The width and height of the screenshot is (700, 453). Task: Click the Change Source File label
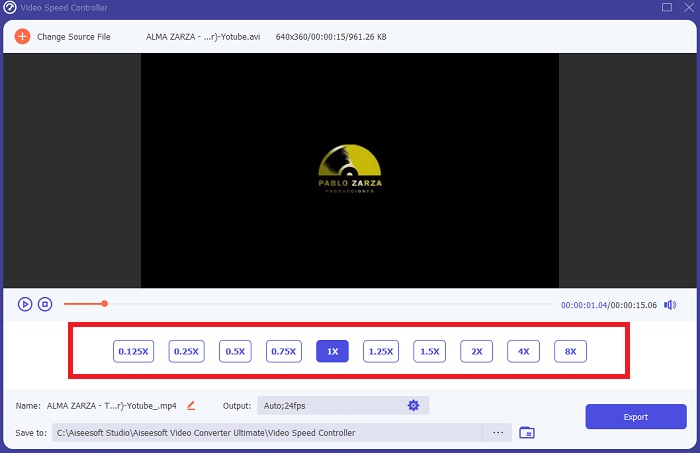click(x=74, y=37)
